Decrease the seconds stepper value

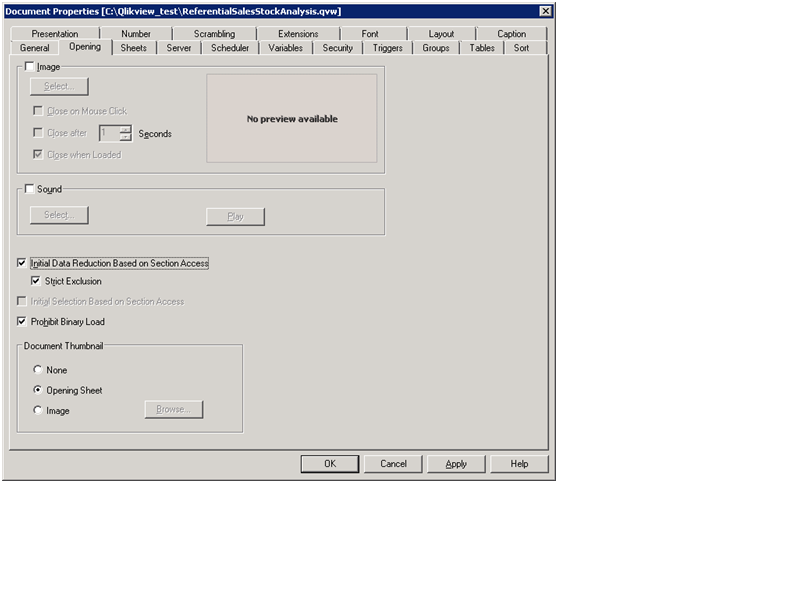(125, 137)
